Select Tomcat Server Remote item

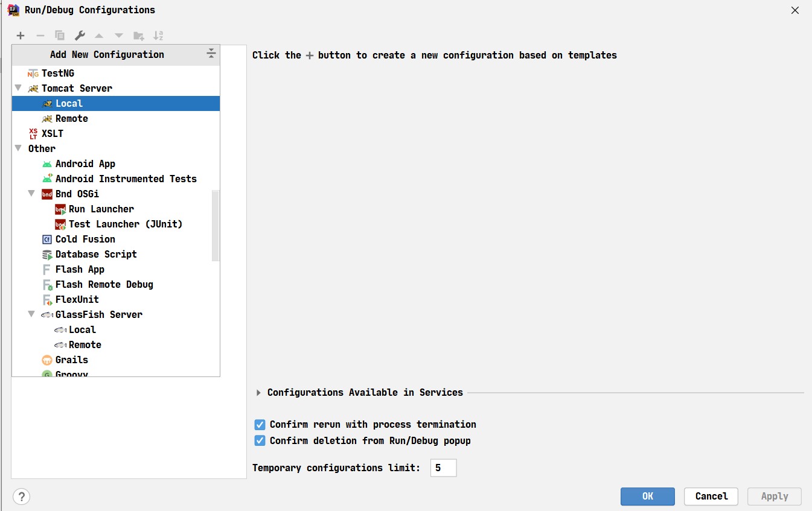(x=71, y=118)
